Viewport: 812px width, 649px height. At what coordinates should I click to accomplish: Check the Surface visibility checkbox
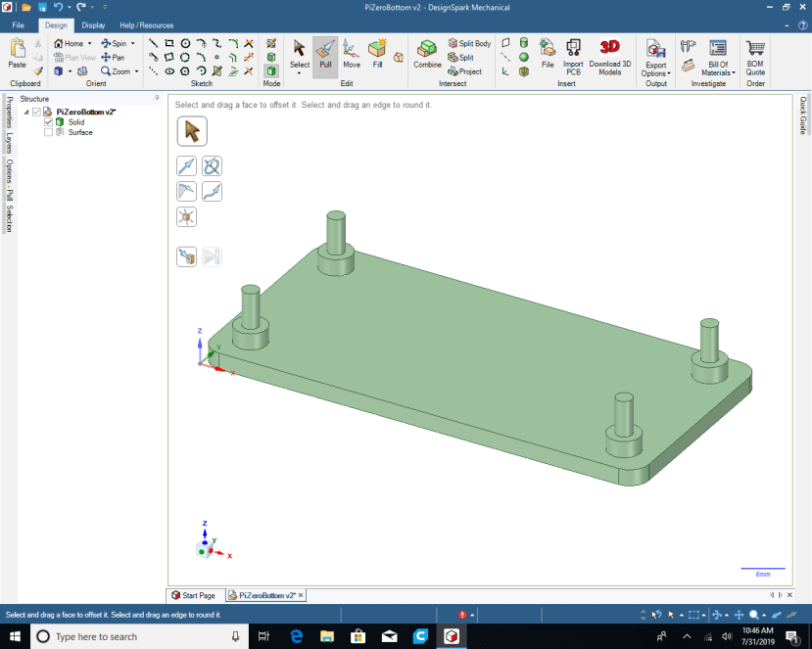[49, 132]
